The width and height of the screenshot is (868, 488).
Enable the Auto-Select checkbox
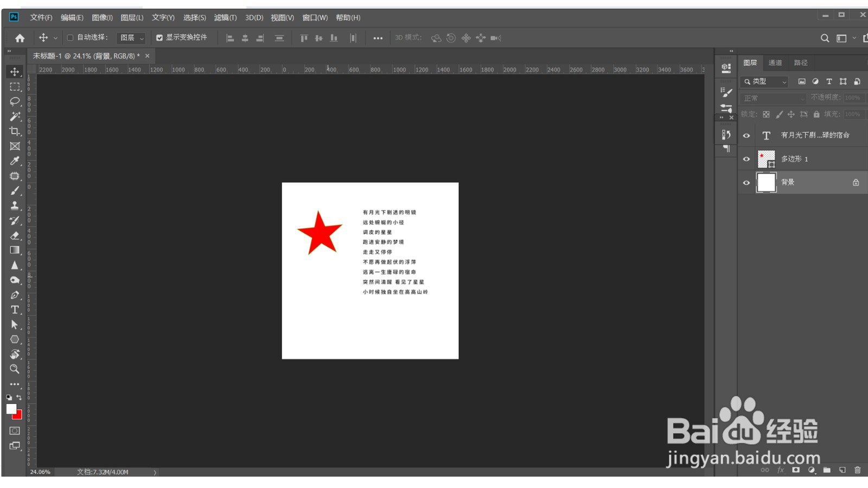pyautogui.click(x=70, y=38)
